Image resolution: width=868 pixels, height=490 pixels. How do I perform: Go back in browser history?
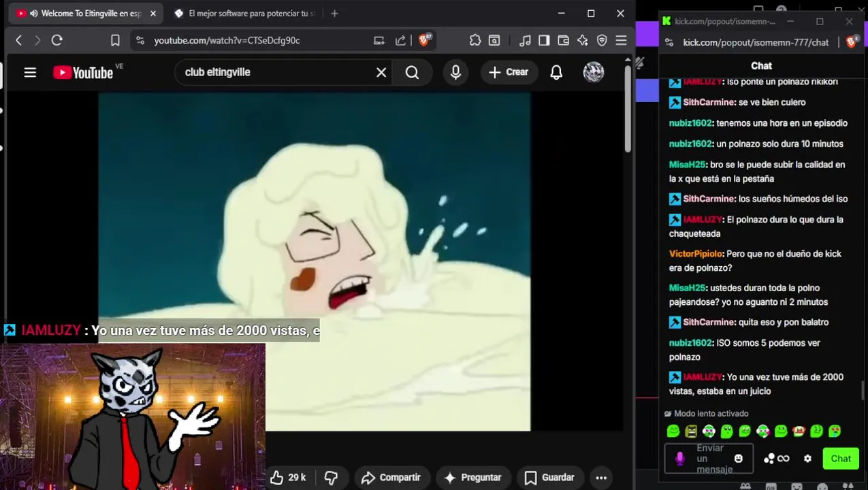click(x=18, y=41)
